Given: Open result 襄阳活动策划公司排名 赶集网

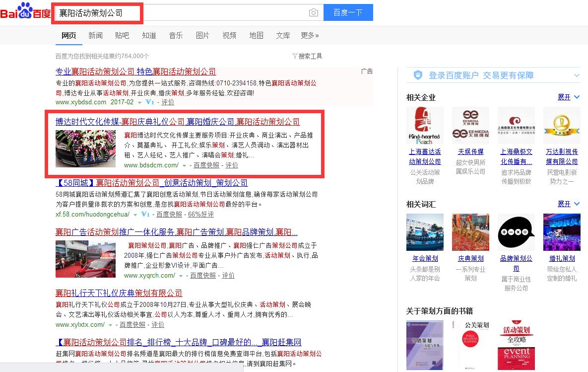Looking at the screenshot, I should [x=179, y=342].
